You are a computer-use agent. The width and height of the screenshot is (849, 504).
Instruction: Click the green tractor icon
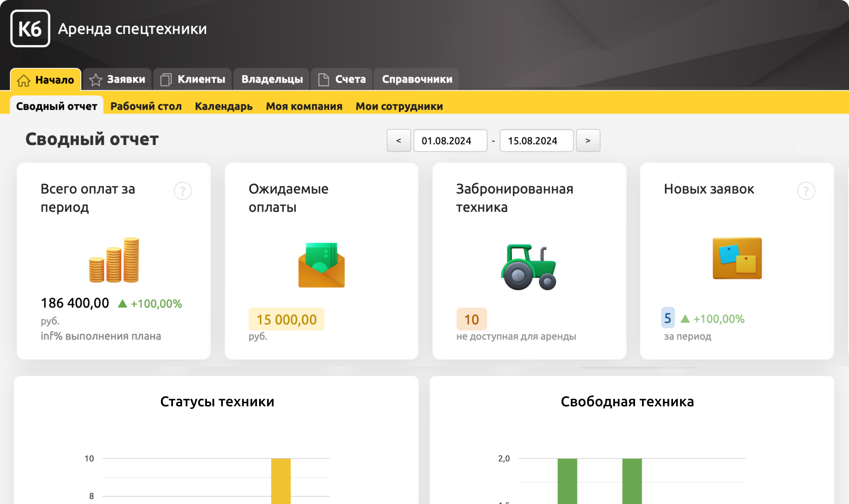[528, 267]
